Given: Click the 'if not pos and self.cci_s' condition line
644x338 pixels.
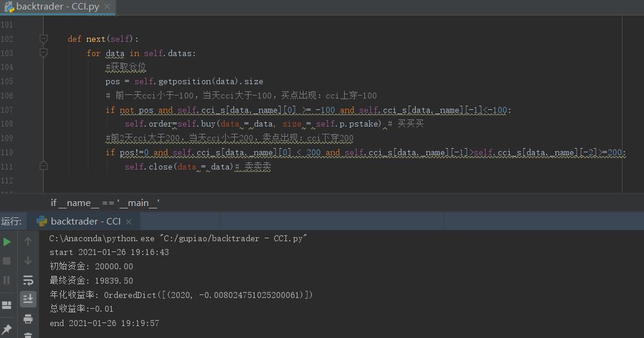Looking at the screenshot, I should [x=308, y=110].
